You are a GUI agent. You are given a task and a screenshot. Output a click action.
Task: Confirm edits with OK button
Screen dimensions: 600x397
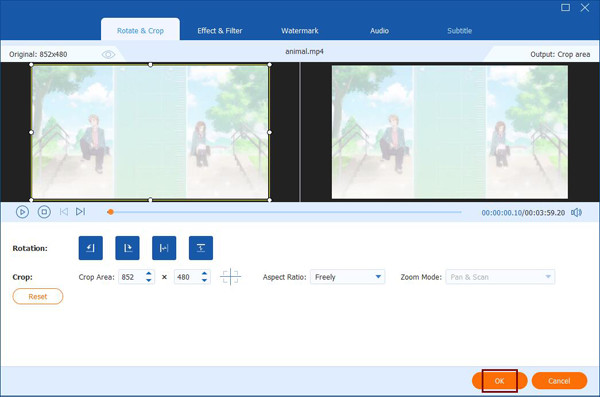tap(499, 381)
